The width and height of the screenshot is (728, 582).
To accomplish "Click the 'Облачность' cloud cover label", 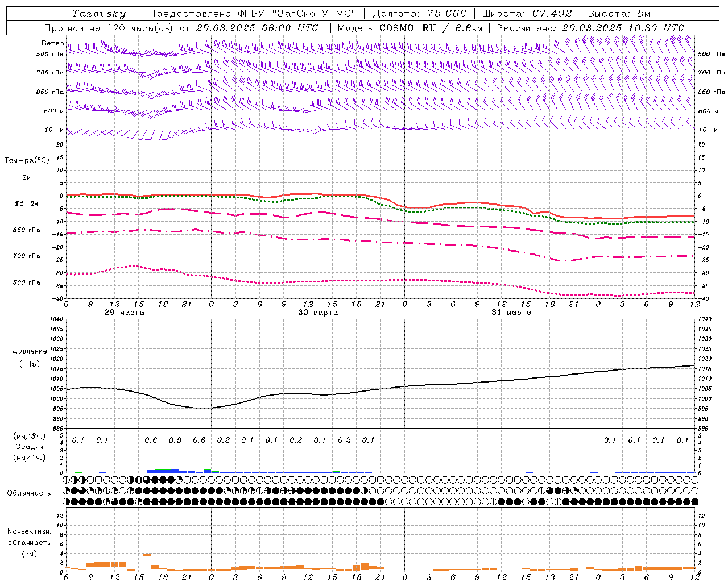I will pyautogui.click(x=29, y=493).
